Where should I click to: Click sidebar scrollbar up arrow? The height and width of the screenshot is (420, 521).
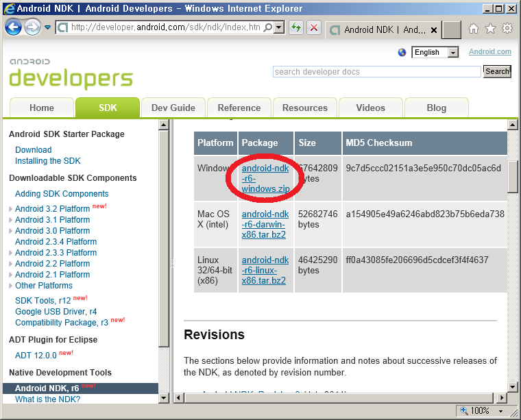pyautogui.click(x=163, y=125)
